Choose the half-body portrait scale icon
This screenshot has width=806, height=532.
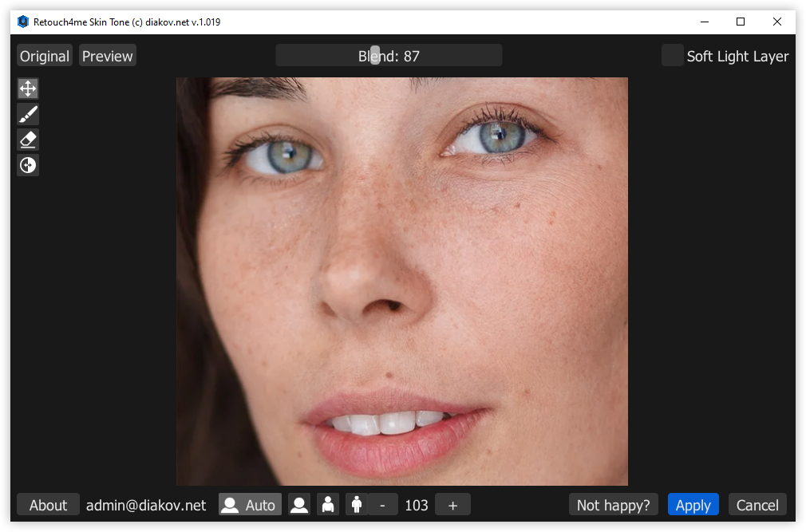tap(328, 505)
